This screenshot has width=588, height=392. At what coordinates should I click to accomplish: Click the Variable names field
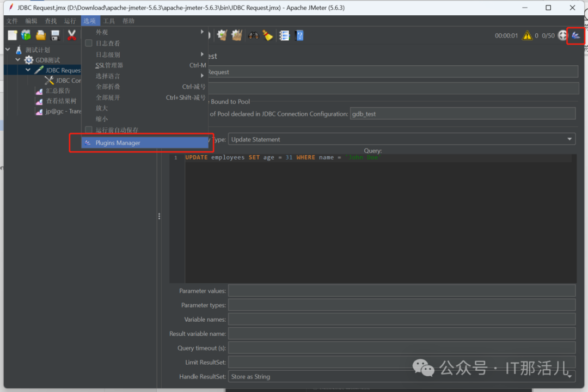(x=402, y=319)
